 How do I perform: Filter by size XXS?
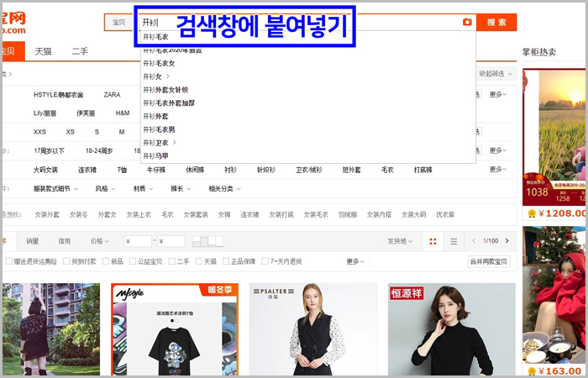(x=39, y=132)
